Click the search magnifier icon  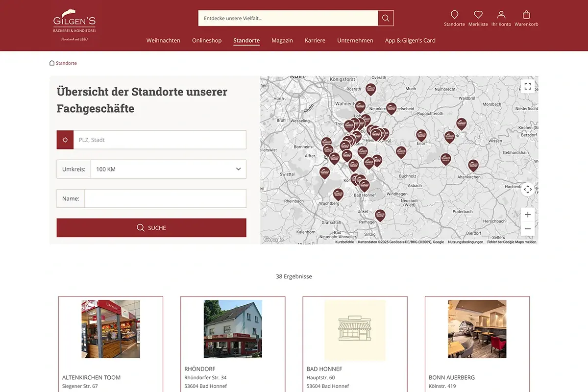click(385, 18)
